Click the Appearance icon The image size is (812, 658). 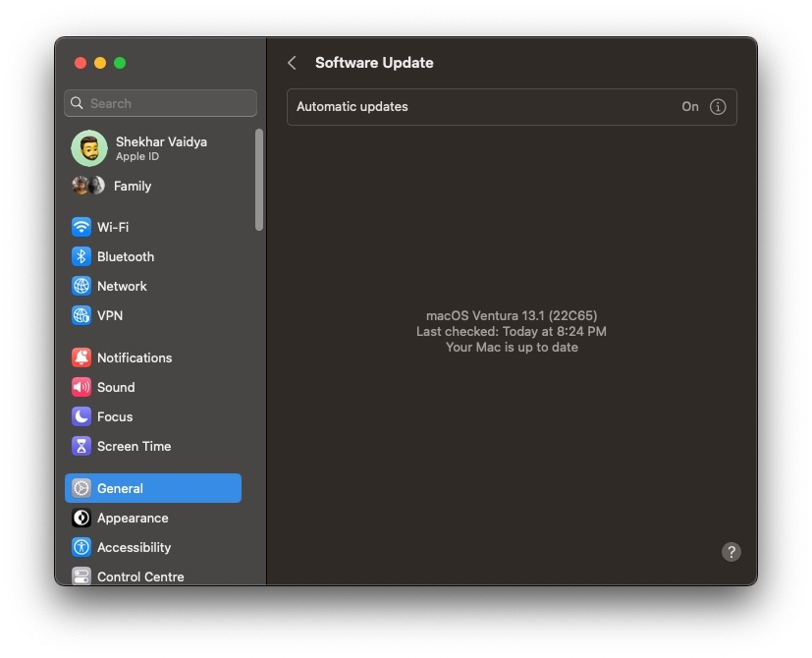click(81, 518)
